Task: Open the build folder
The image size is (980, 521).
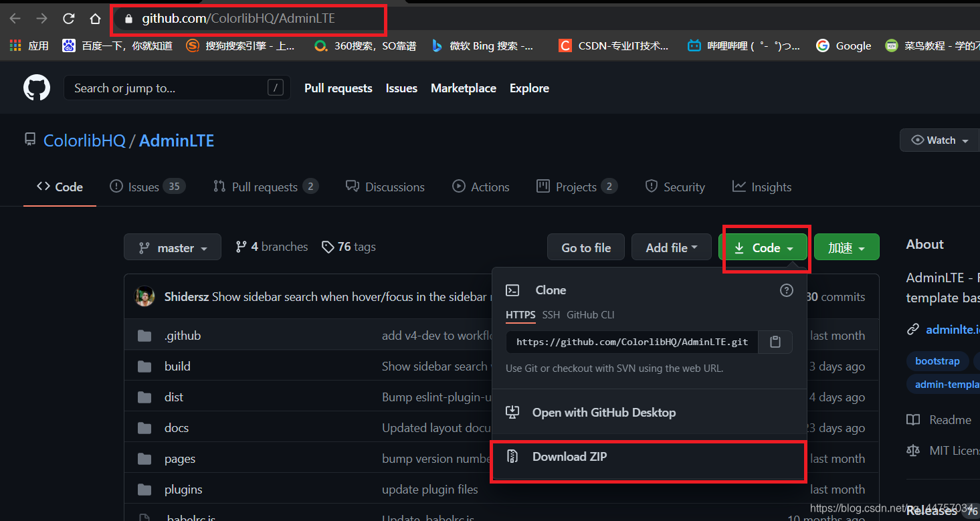Action: (177, 367)
